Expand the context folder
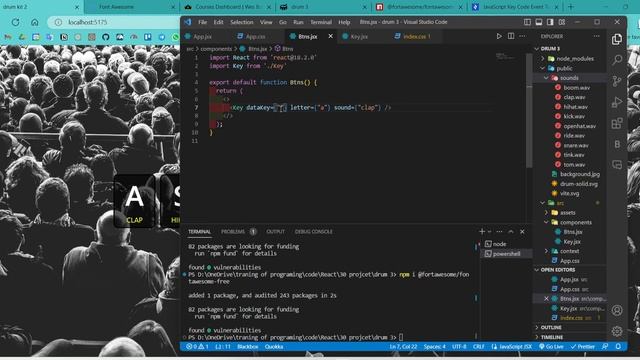The image size is (640, 360). point(569,251)
